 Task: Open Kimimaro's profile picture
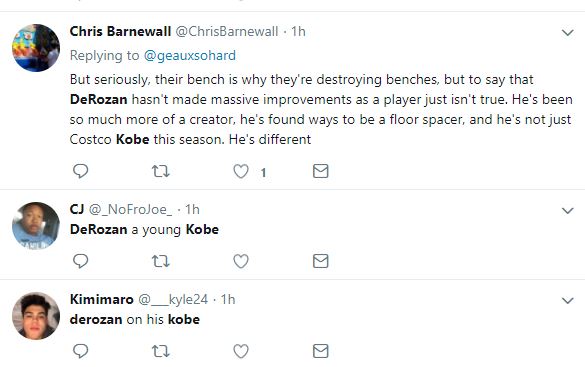pos(36,316)
